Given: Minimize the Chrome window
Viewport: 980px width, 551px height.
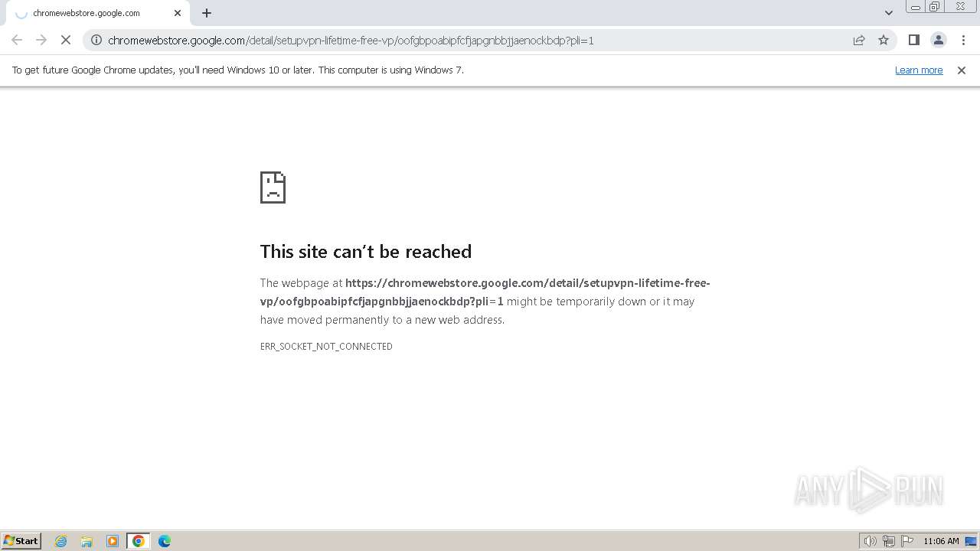Looking at the screenshot, I should (x=916, y=7).
